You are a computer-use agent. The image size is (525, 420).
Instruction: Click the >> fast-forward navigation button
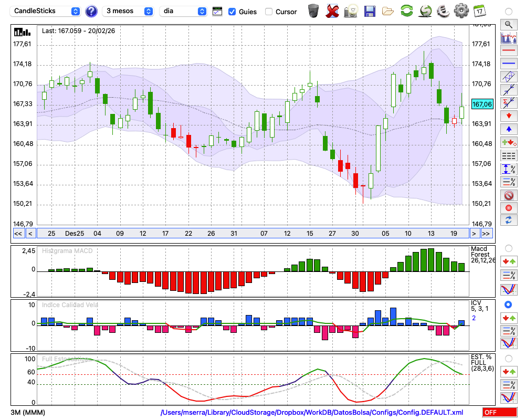tap(486, 234)
